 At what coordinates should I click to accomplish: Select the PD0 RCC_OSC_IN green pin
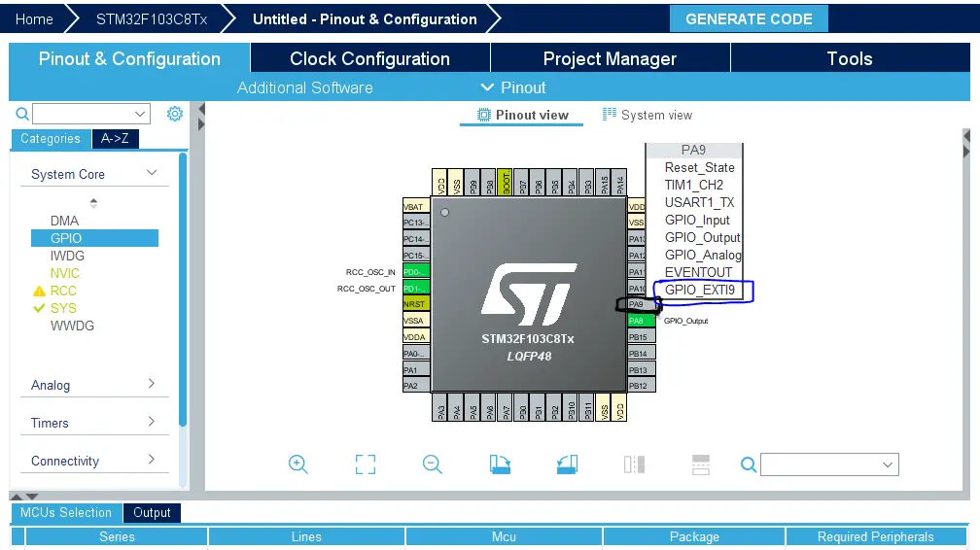pos(416,272)
